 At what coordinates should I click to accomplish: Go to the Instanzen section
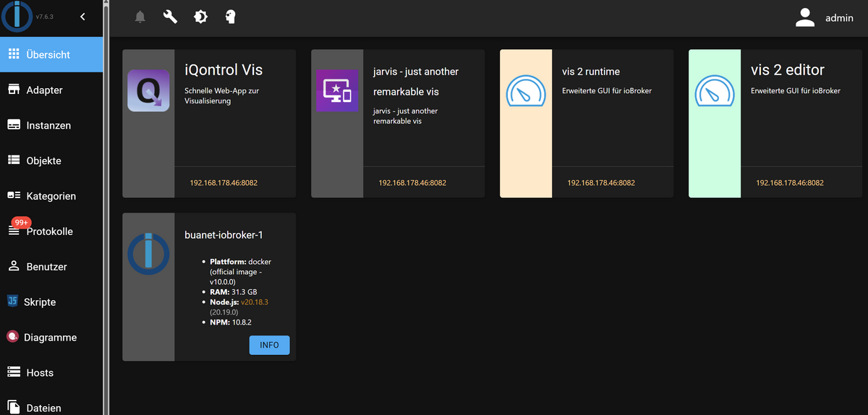pyautogui.click(x=51, y=125)
